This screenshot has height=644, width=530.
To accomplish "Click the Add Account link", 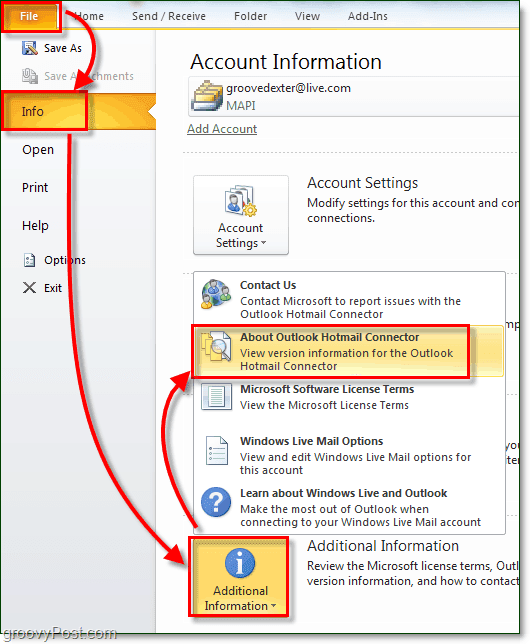I will tap(222, 129).
